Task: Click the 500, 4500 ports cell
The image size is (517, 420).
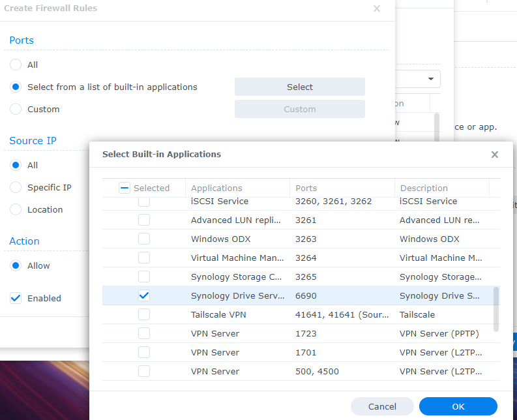Action: pos(317,372)
